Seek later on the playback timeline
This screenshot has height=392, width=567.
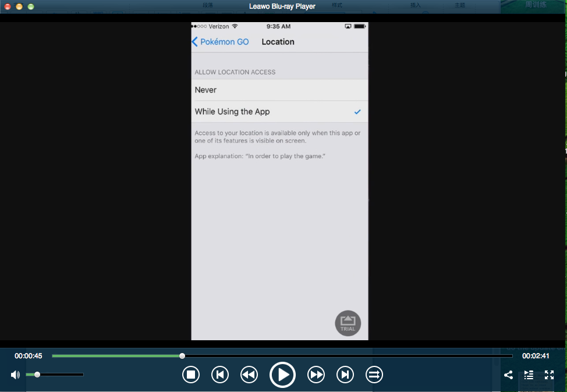[x=347, y=356]
